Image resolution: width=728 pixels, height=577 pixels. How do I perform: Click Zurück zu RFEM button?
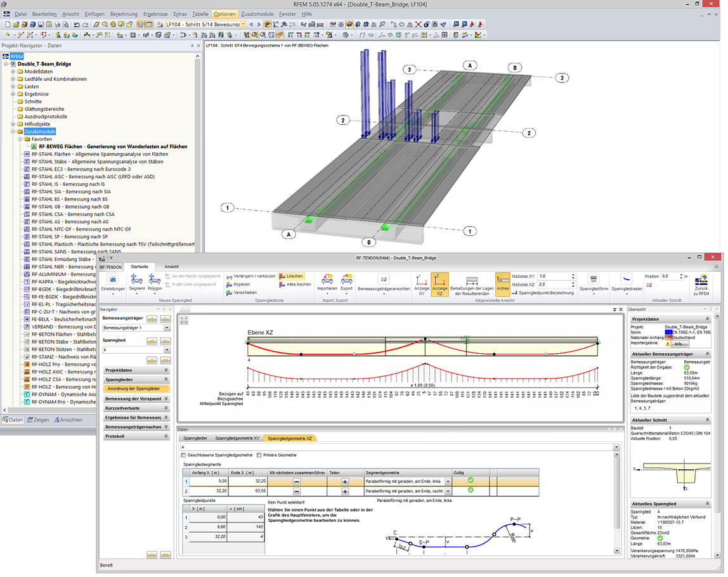(701, 285)
